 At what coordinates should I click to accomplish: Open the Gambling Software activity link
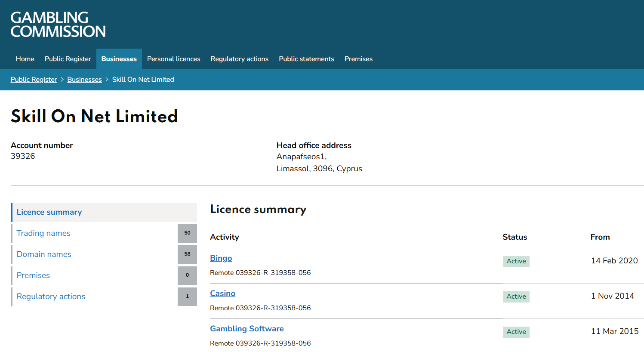pos(247,329)
